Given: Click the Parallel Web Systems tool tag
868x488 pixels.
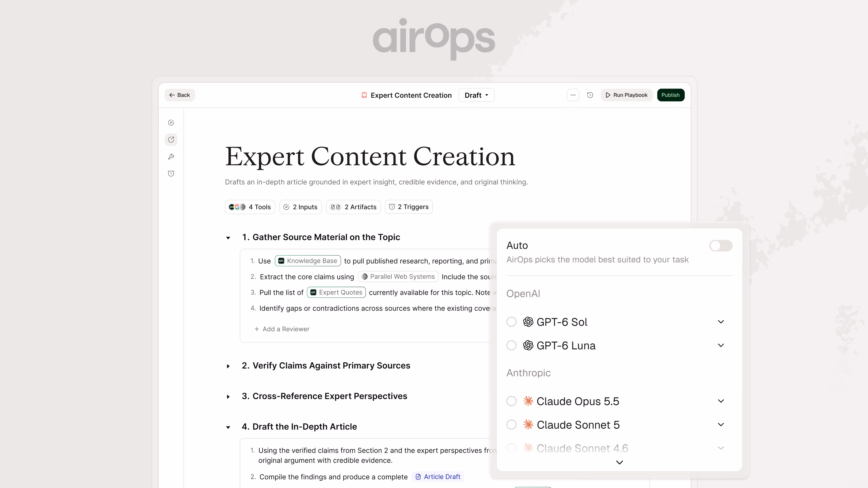Looking at the screenshot, I should pos(398,277).
